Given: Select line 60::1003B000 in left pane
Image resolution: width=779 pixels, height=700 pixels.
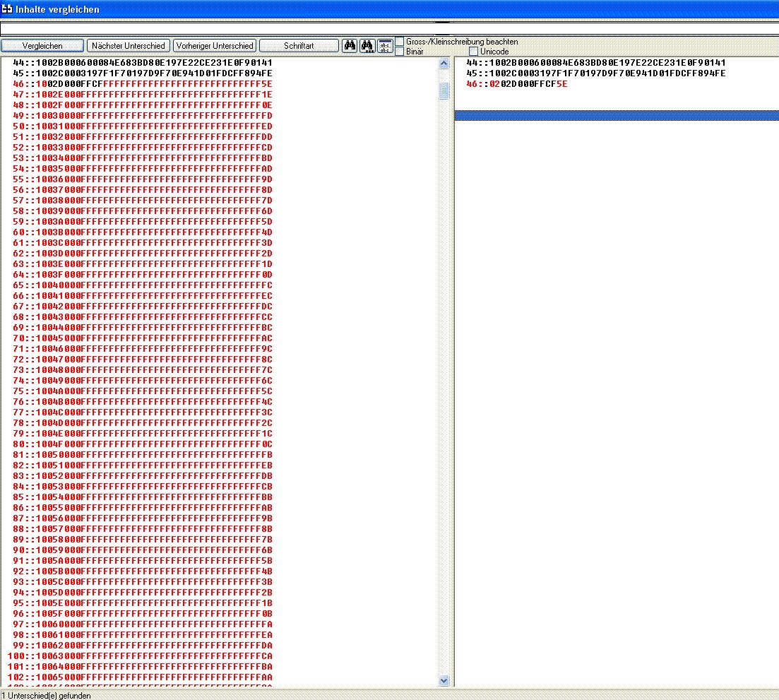Looking at the screenshot, I should tap(143, 232).
